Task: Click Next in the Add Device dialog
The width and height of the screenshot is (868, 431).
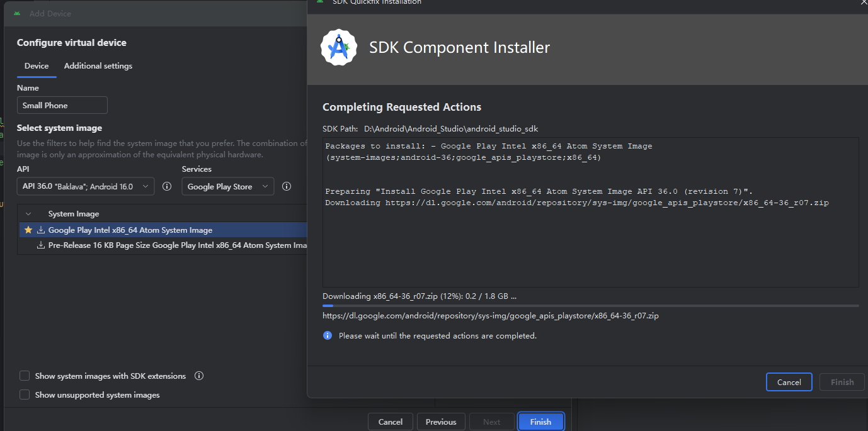Action: point(492,422)
